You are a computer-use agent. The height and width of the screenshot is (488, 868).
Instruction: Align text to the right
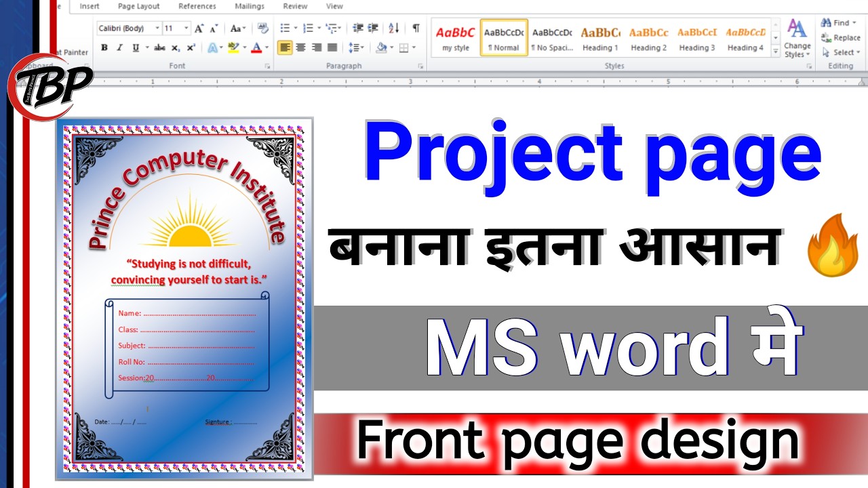point(317,47)
